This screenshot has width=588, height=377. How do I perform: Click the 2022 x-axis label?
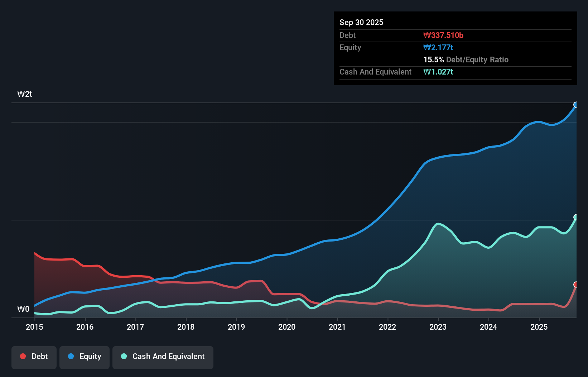pyautogui.click(x=387, y=327)
